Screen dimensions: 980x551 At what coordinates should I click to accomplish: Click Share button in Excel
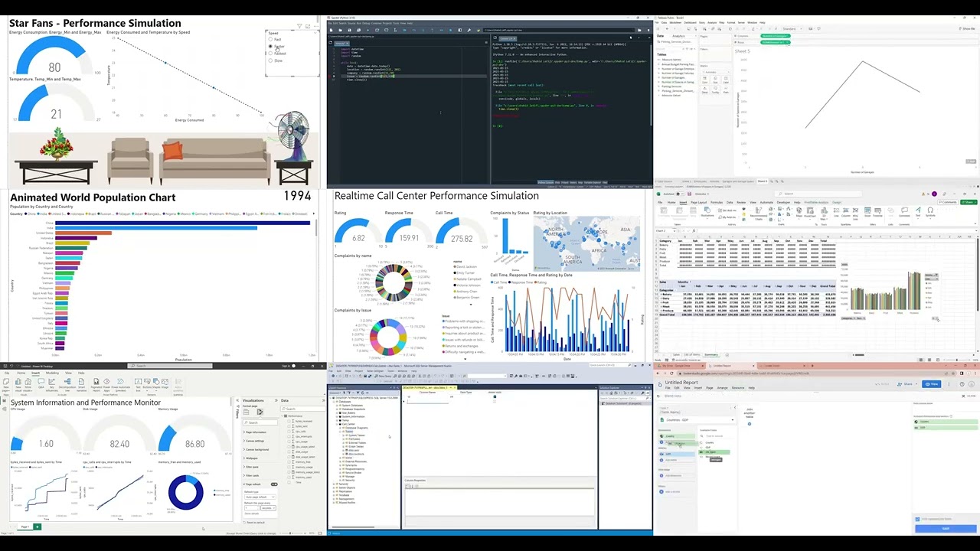tap(969, 202)
